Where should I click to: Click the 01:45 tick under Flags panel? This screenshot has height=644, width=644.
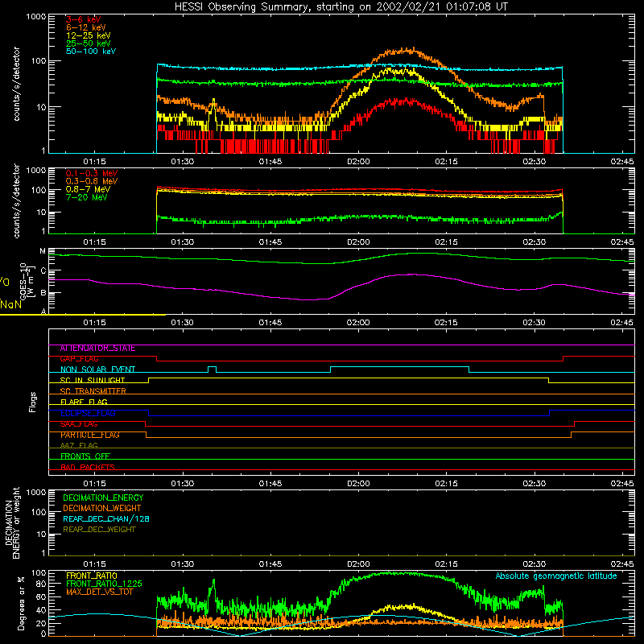(x=270, y=484)
